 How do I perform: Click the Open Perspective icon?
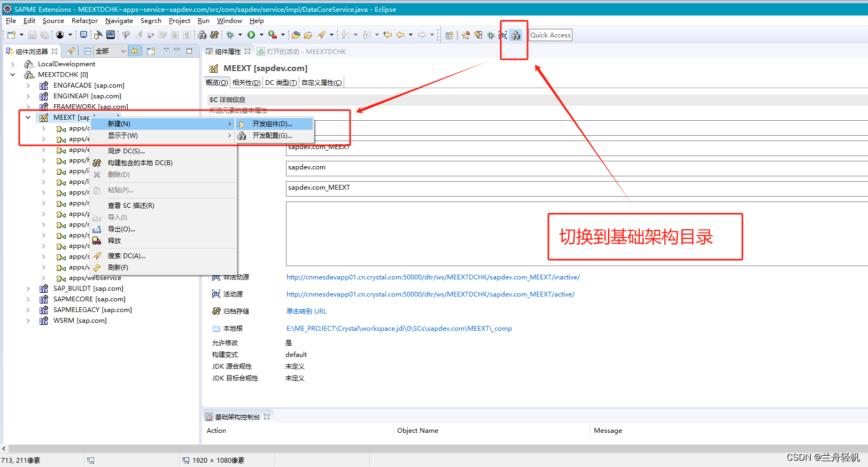click(x=449, y=35)
